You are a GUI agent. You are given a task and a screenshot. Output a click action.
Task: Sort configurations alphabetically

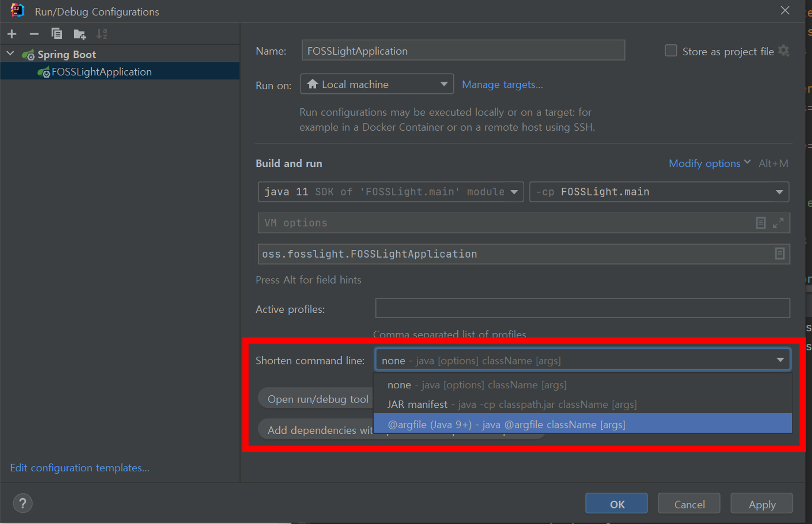coord(101,34)
